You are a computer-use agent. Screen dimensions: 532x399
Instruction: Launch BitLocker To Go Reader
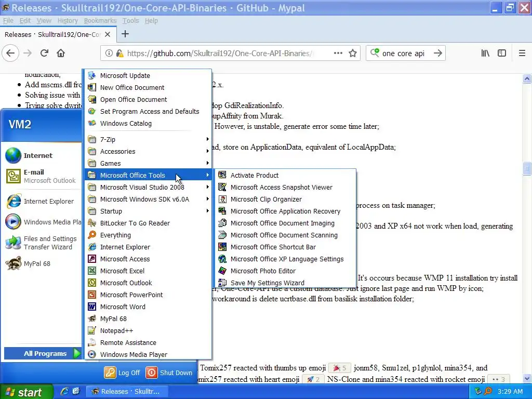click(148, 223)
